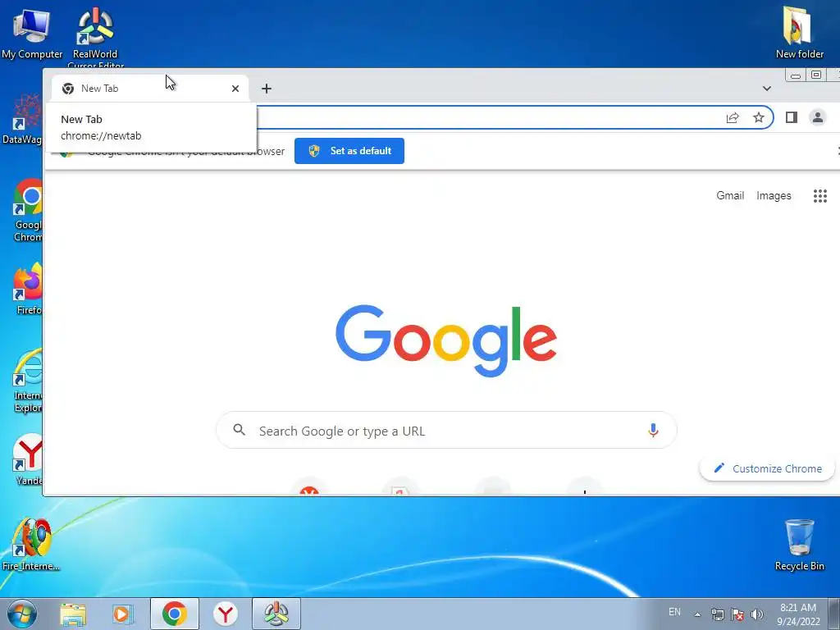The height and width of the screenshot is (630, 840).
Task: Click the share this page icon
Action: pyautogui.click(x=733, y=117)
